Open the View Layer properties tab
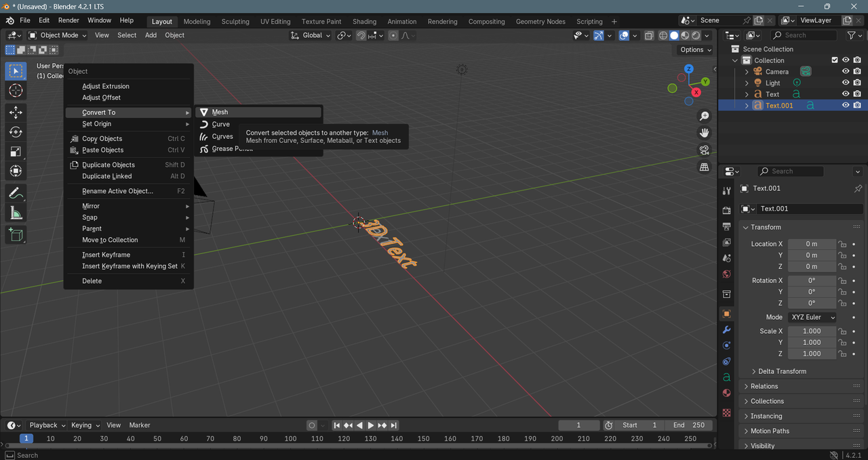Viewport: 868px width, 460px height. pyautogui.click(x=726, y=242)
